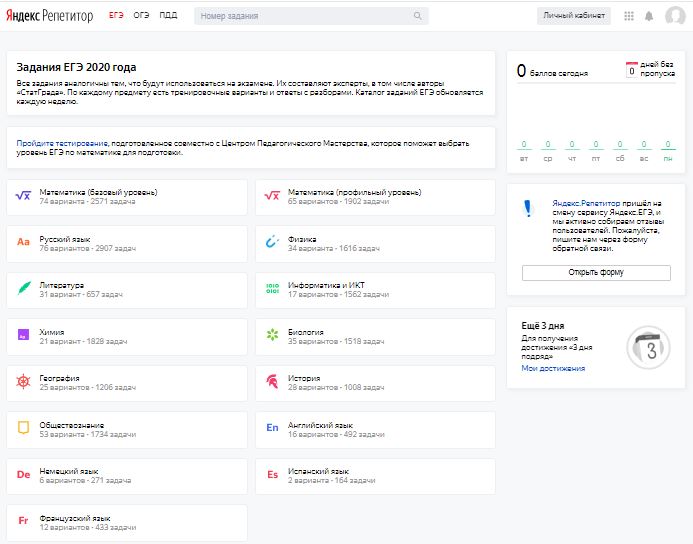Viewport: 693px width, 544px height.
Task: Click the Личный кабинет button
Action: coord(573,16)
